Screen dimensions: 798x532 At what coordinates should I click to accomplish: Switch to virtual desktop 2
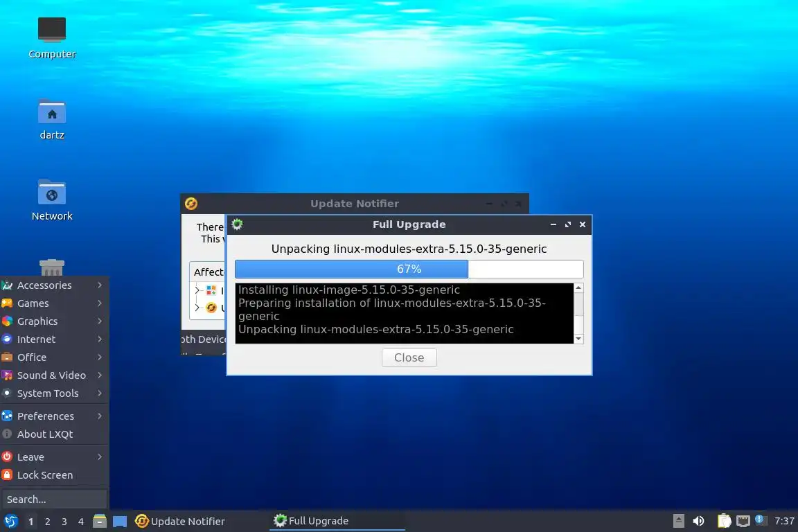(48, 522)
